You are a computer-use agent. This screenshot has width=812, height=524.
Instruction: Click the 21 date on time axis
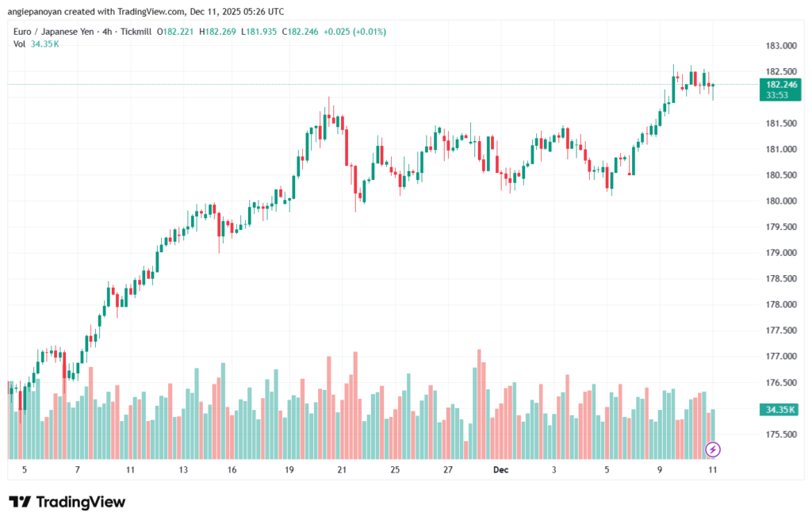coord(342,469)
